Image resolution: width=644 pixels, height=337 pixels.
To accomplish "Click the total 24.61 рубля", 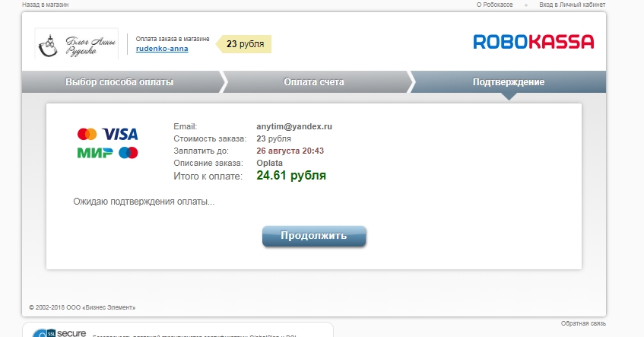I will (x=291, y=176).
